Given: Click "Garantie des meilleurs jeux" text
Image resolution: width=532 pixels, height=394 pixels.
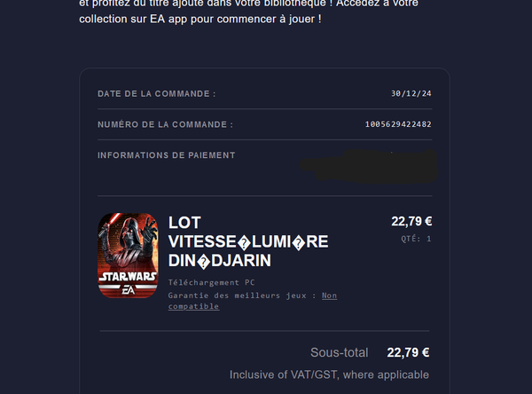Looking at the screenshot, I should click(x=237, y=295).
